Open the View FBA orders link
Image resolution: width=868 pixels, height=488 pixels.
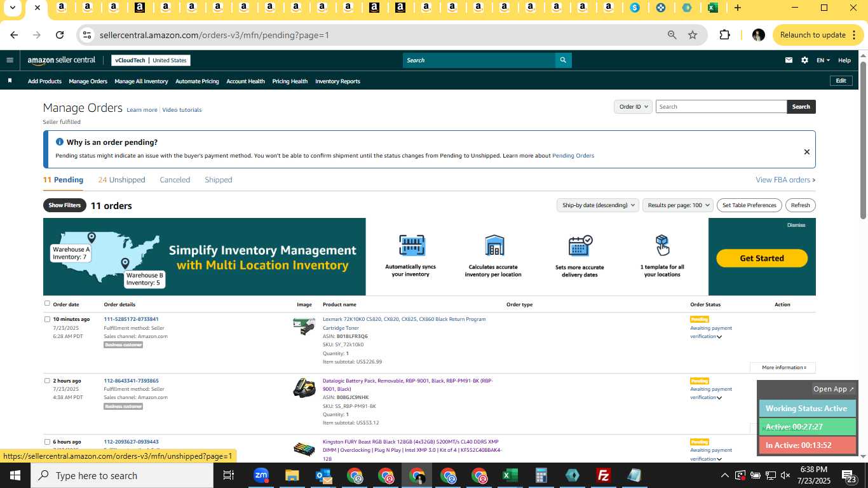click(785, 180)
